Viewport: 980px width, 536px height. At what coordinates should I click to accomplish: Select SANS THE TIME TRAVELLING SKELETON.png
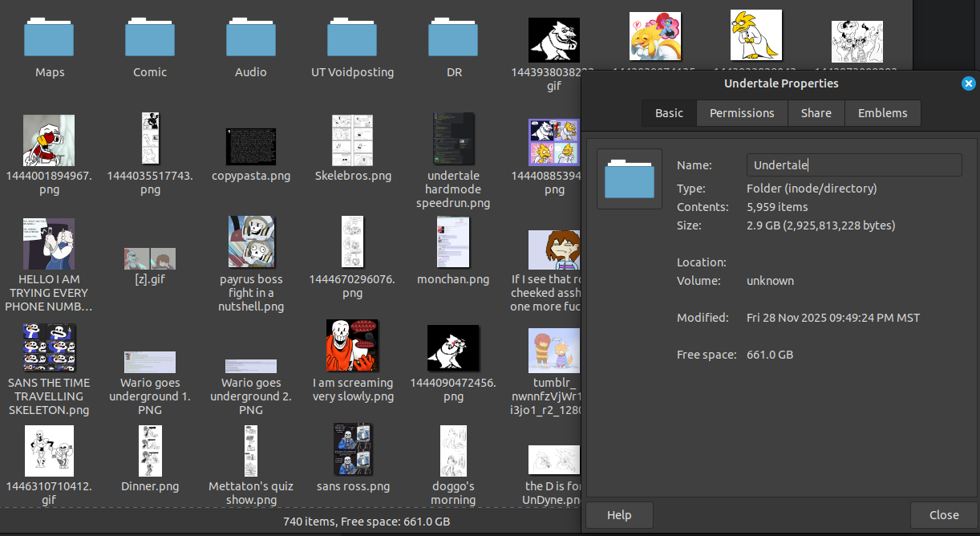49,347
